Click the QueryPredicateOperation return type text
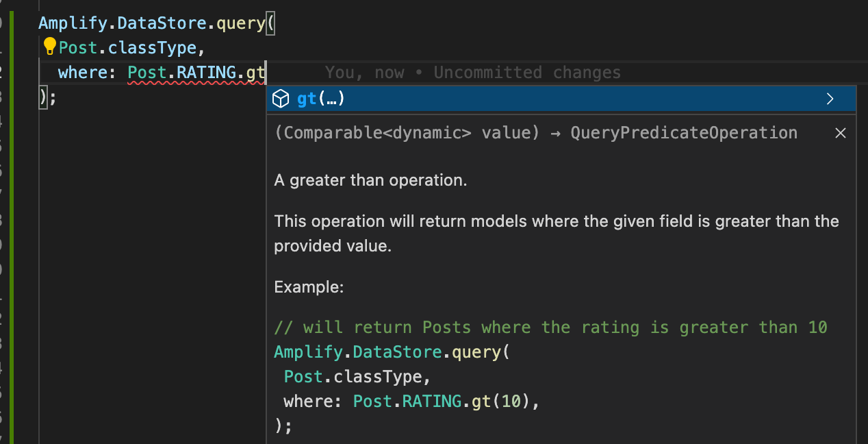Screen dimensions: 868x444 pyautogui.click(x=683, y=132)
